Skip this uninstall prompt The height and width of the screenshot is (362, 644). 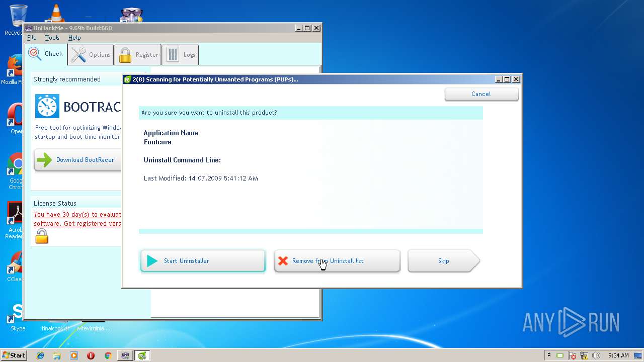(x=443, y=261)
